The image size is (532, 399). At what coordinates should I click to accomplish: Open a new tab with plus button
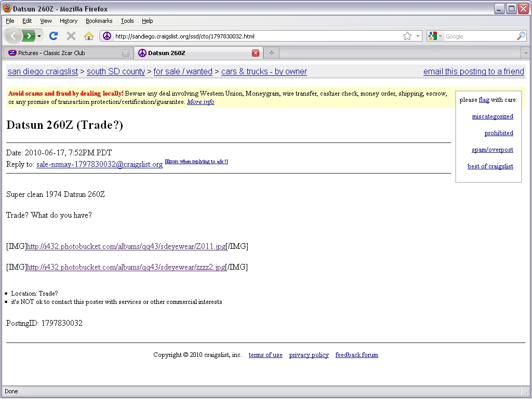click(271, 53)
